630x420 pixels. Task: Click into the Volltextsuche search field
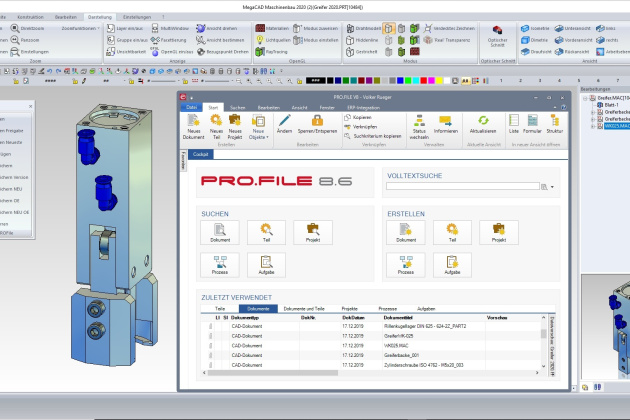pos(462,187)
